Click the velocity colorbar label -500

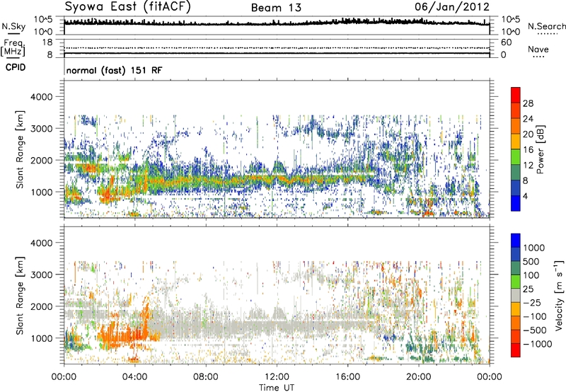click(x=535, y=330)
